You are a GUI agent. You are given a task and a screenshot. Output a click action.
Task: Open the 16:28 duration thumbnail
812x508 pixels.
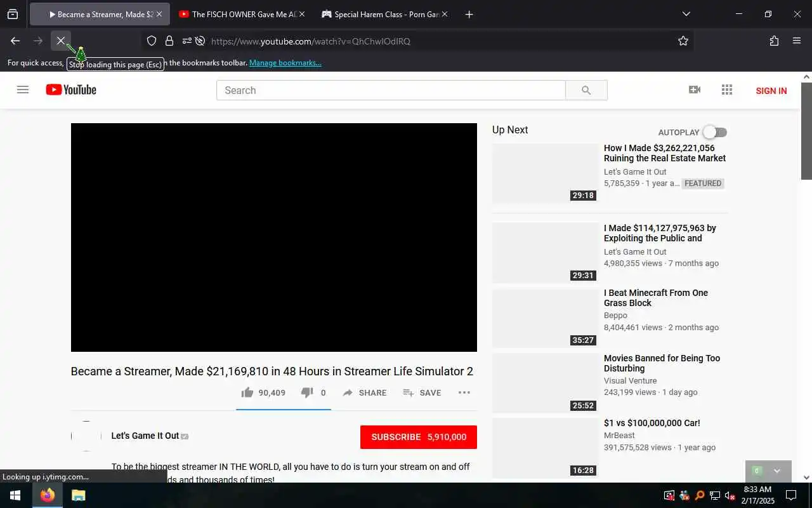[x=545, y=448]
